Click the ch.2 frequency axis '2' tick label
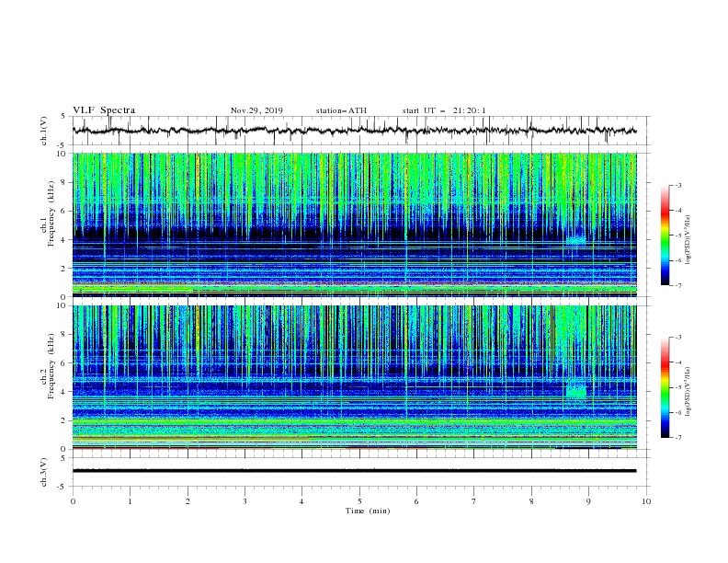This screenshot has height=563, width=728. pos(64,420)
